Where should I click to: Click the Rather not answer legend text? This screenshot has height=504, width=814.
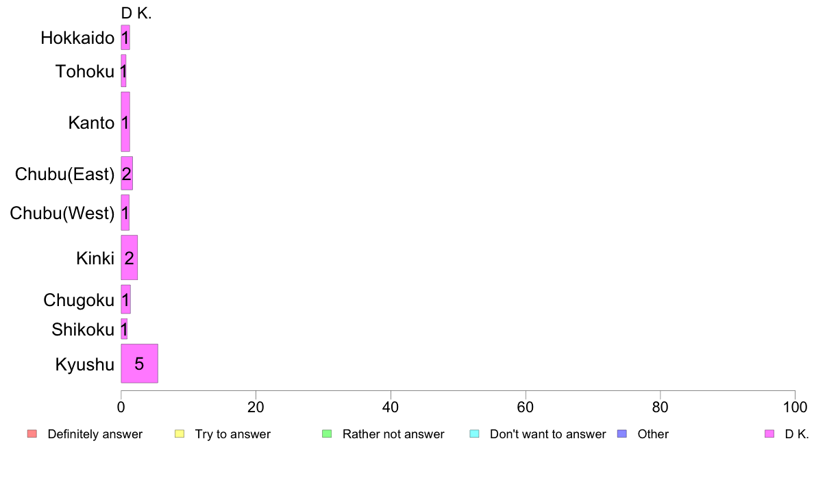tap(393, 434)
